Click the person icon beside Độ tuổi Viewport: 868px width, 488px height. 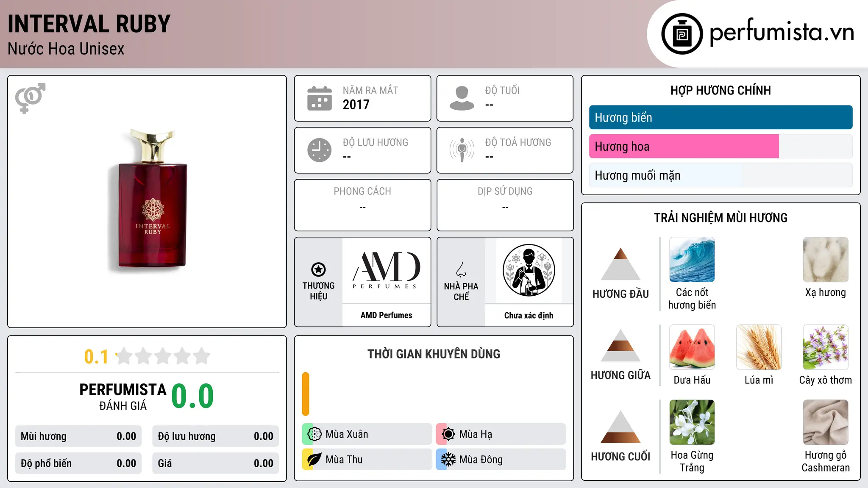point(462,98)
